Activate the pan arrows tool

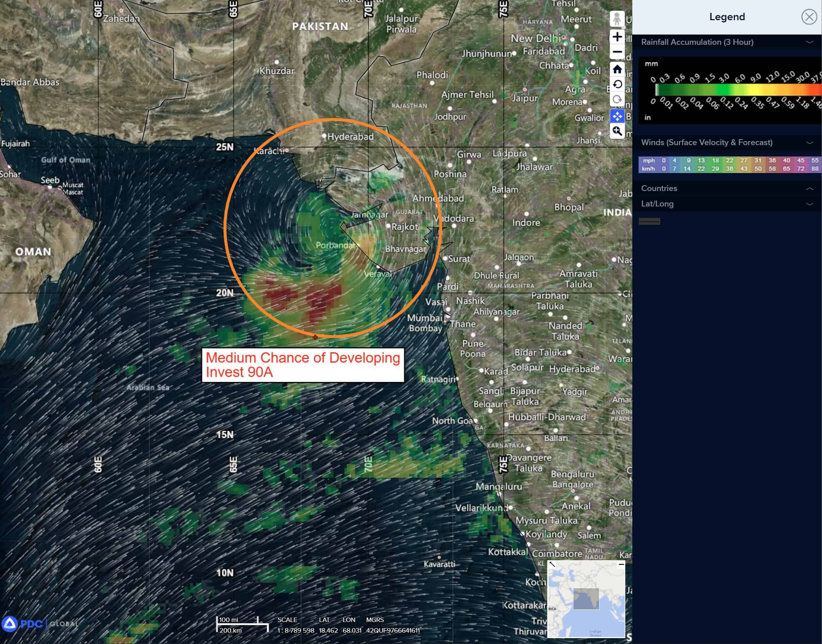pyautogui.click(x=617, y=116)
